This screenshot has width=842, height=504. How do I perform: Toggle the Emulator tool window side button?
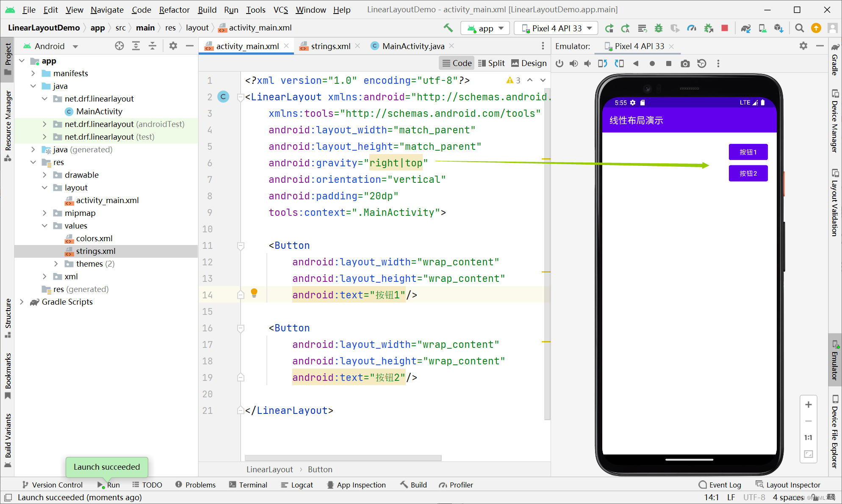[835, 360]
